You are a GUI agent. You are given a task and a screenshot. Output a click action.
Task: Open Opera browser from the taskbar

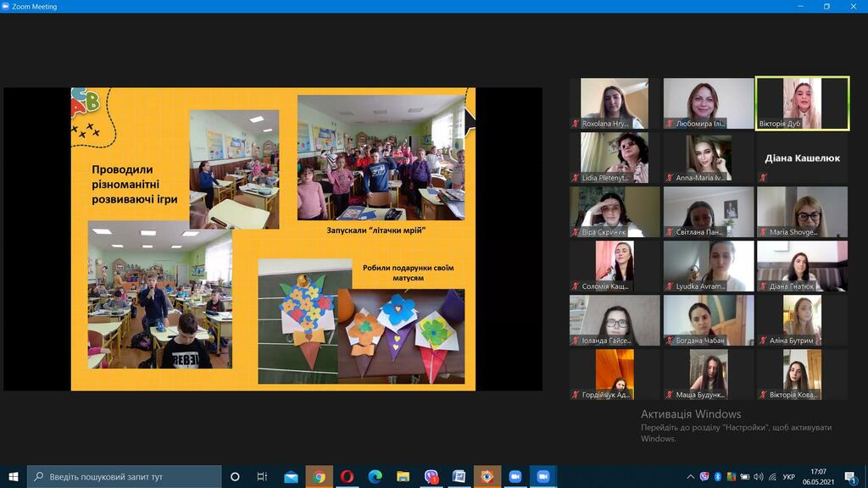click(347, 476)
